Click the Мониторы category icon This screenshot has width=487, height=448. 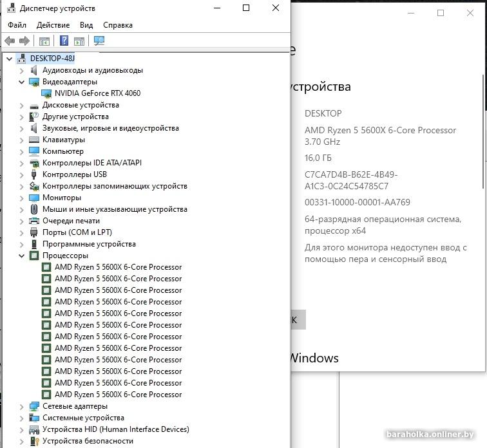click(35, 198)
